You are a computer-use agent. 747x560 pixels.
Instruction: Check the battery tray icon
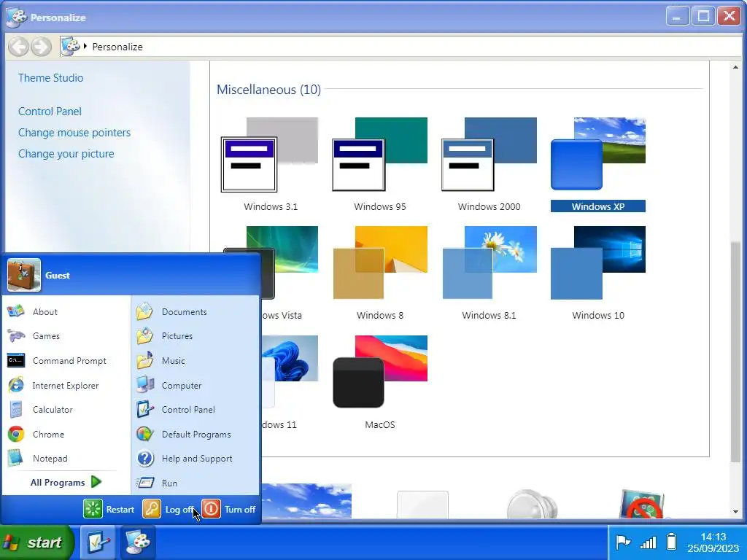point(671,542)
